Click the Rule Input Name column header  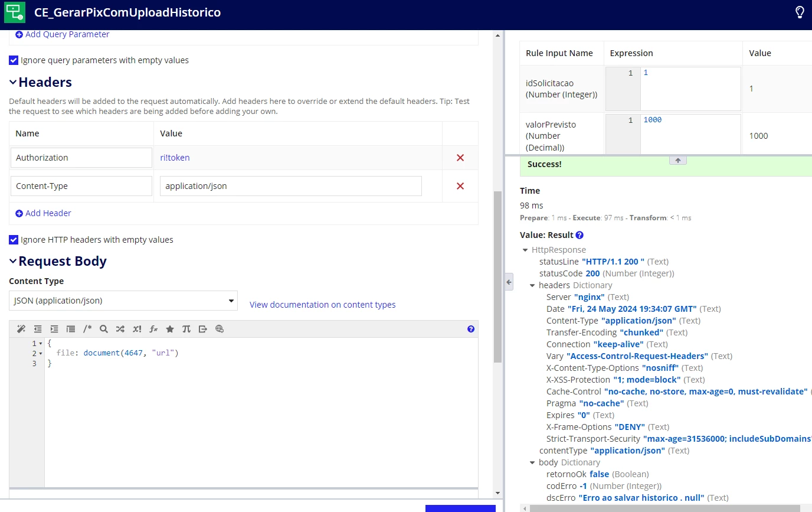[x=559, y=53]
